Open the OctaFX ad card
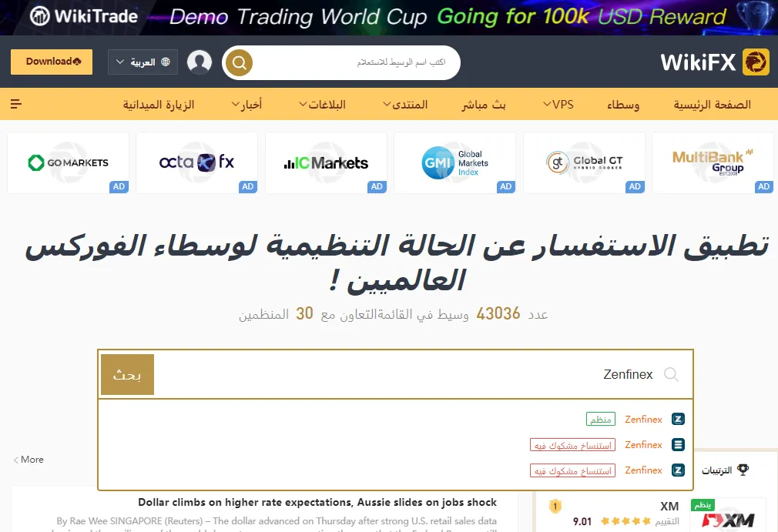778x532 pixels. [197, 162]
